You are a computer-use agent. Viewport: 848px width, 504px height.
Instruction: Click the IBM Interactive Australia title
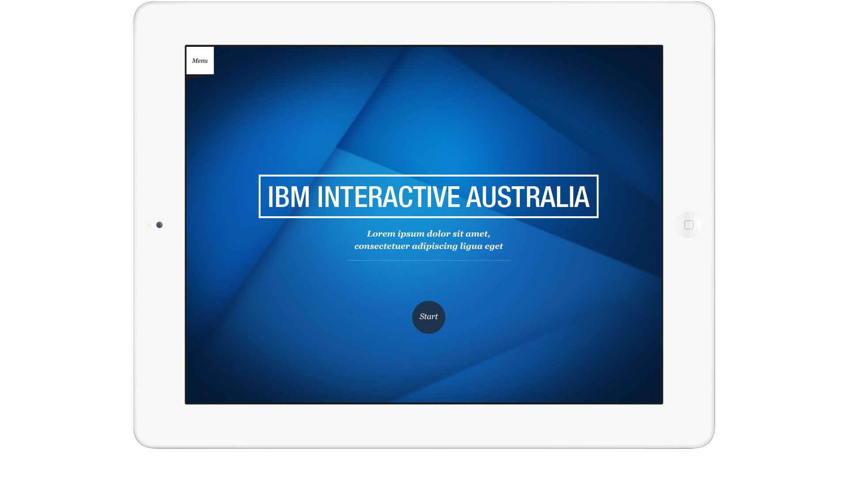point(428,196)
